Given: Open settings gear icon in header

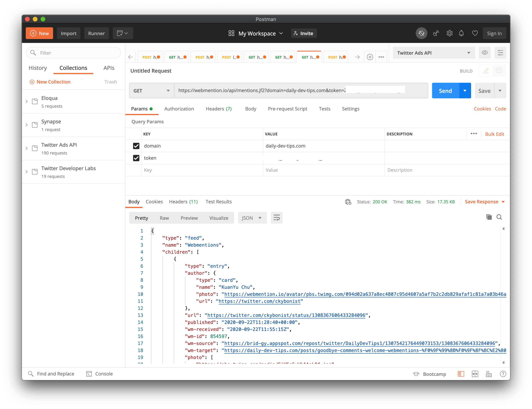Looking at the screenshot, I should (x=449, y=33).
